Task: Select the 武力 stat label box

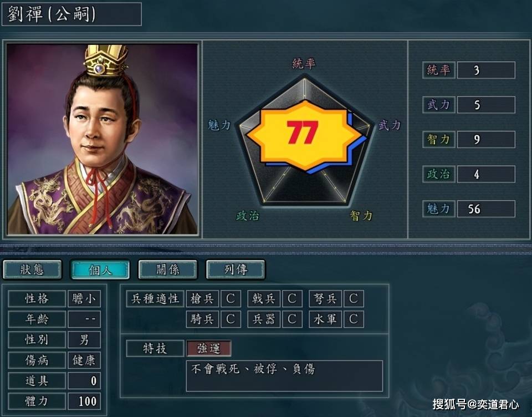Action: [439, 105]
